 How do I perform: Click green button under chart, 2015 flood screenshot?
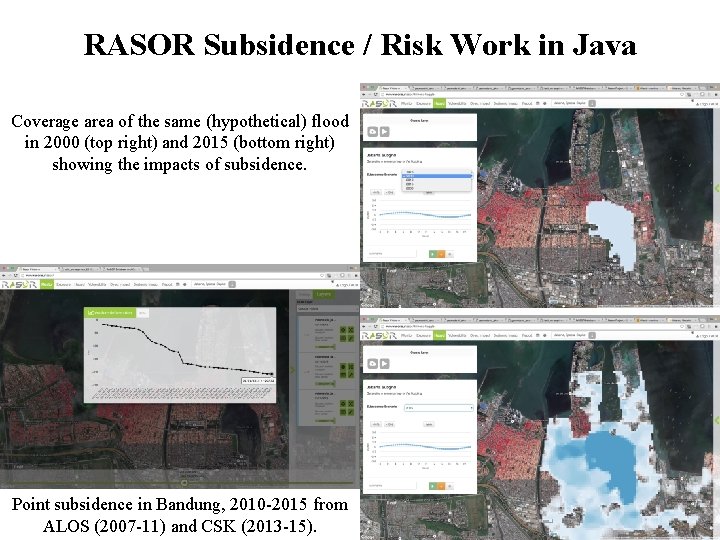(x=433, y=485)
